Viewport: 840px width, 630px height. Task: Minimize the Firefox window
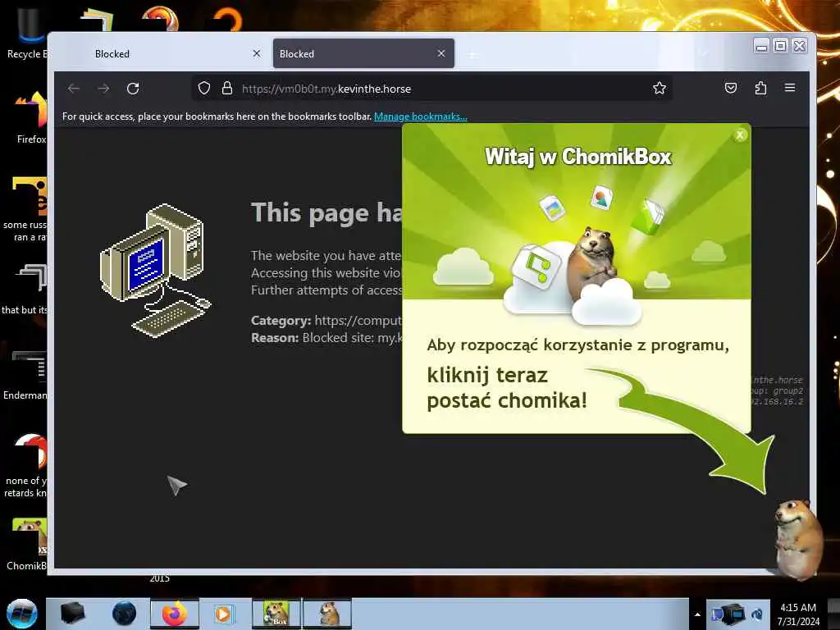[761, 47]
